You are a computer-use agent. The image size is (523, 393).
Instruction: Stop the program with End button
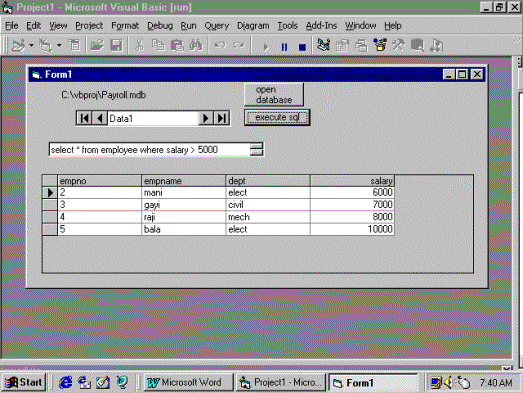303,47
